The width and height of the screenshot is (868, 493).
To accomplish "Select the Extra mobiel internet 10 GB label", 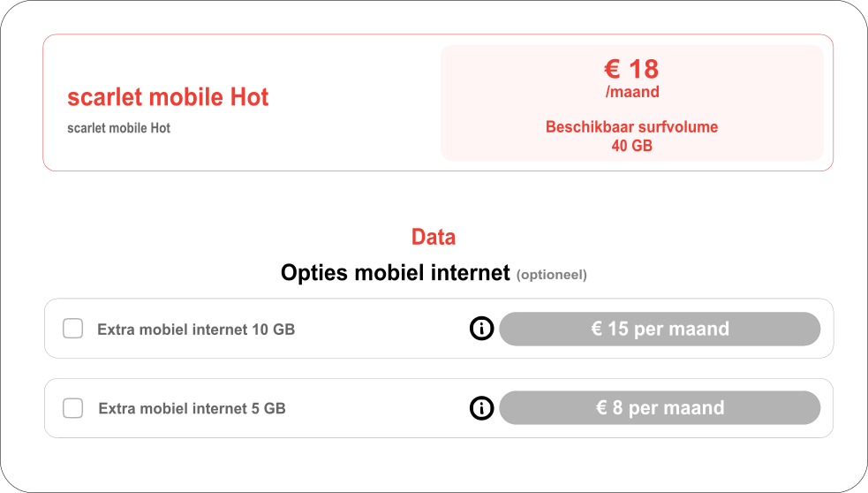I will tap(196, 330).
